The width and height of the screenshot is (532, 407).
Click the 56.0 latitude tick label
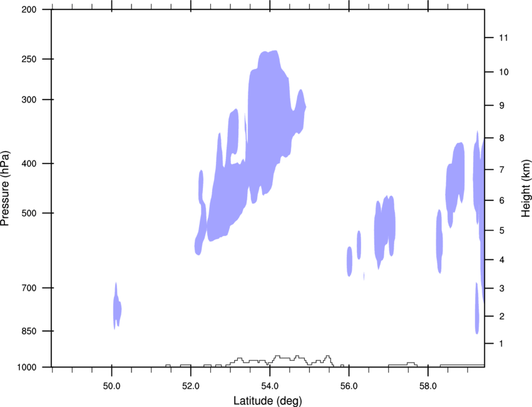coord(349,386)
